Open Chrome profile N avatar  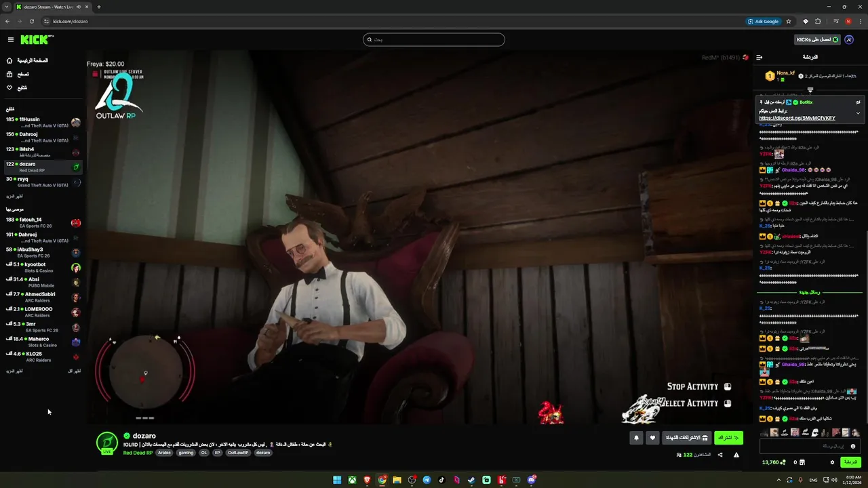pos(848,21)
